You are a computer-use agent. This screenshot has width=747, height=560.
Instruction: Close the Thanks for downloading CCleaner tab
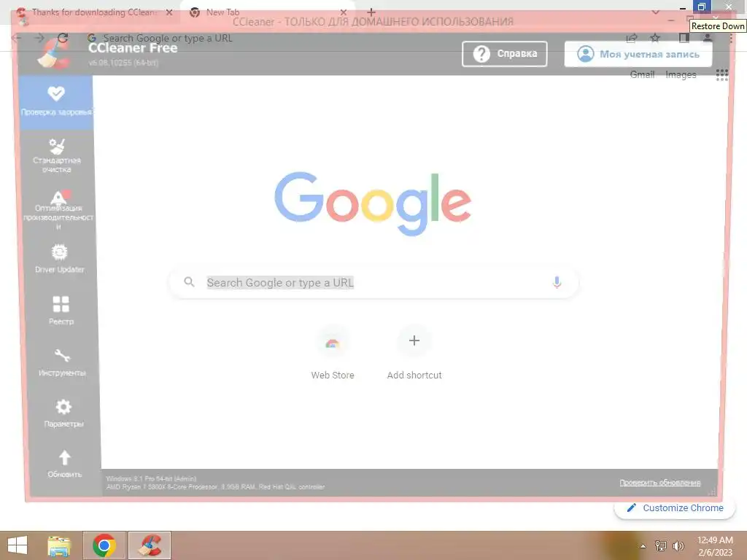(x=169, y=12)
